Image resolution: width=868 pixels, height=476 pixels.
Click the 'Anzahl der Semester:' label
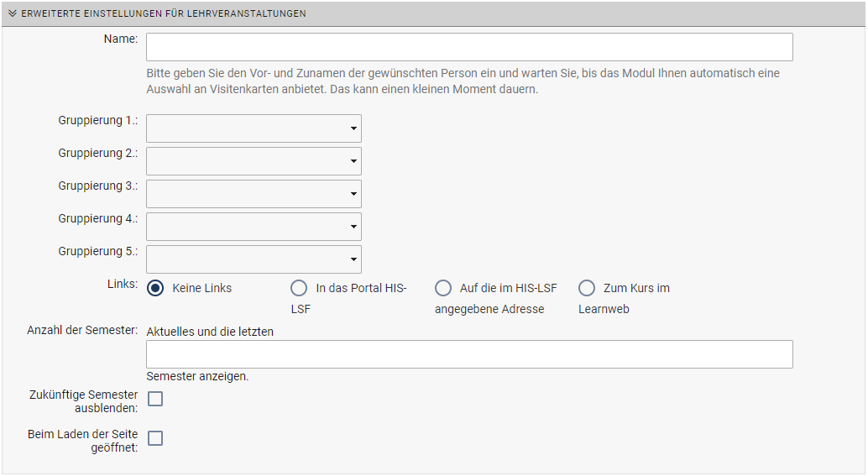(82, 331)
